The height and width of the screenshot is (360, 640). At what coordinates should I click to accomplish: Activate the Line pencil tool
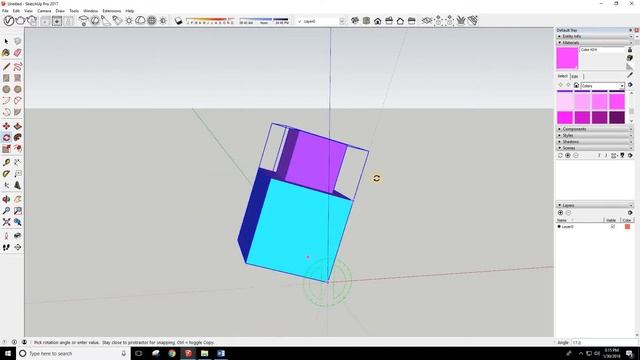coord(6,67)
